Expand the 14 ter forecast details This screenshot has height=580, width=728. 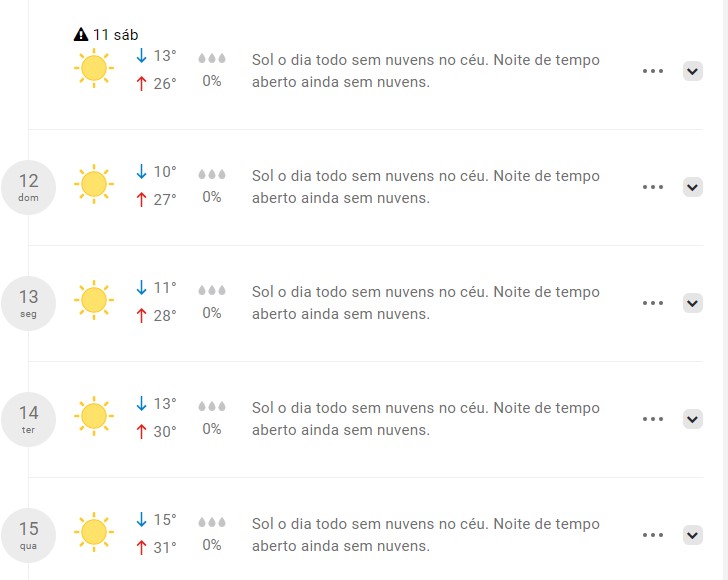click(693, 419)
